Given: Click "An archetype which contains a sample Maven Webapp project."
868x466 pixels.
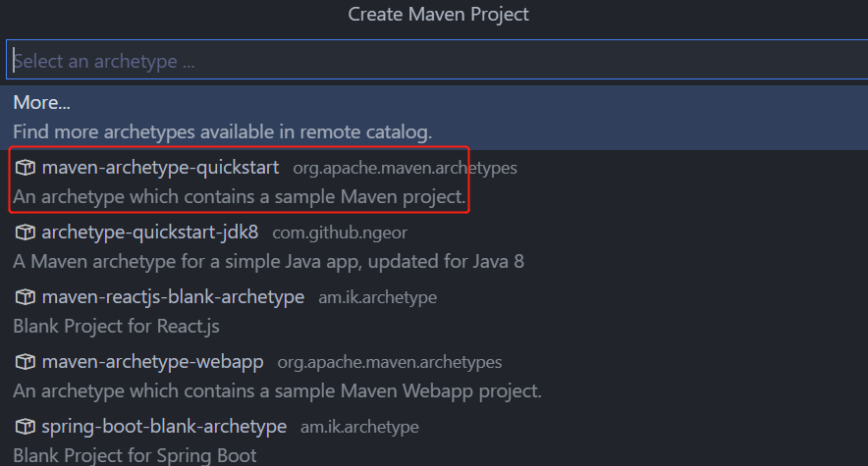Looking at the screenshot, I should (x=277, y=390).
